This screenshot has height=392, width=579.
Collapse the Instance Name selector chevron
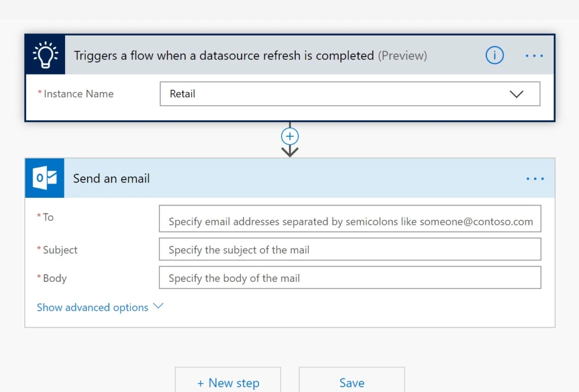click(516, 94)
